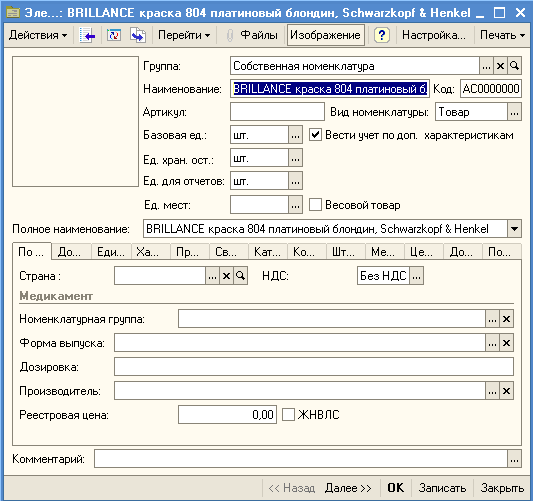Open the Перейти dropdown menu
Screen dimensions: 533x501
point(184,35)
